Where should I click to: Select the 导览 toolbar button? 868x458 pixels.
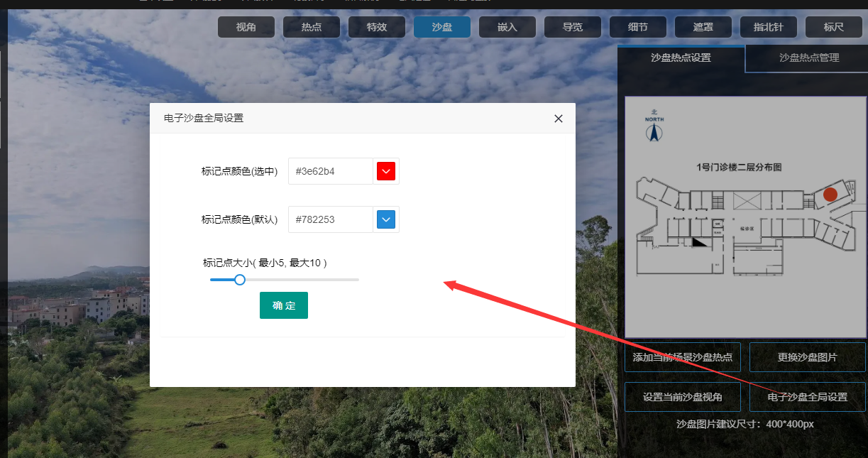[x=573, y=27]
